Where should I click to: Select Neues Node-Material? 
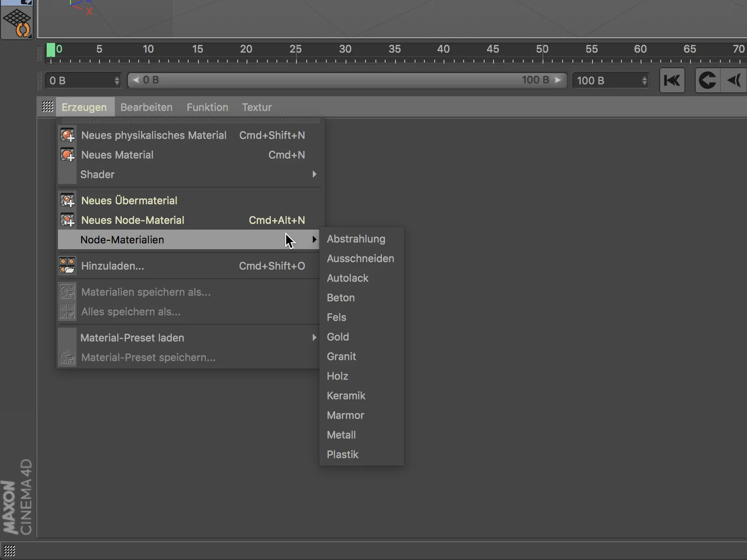coord(189,220)
